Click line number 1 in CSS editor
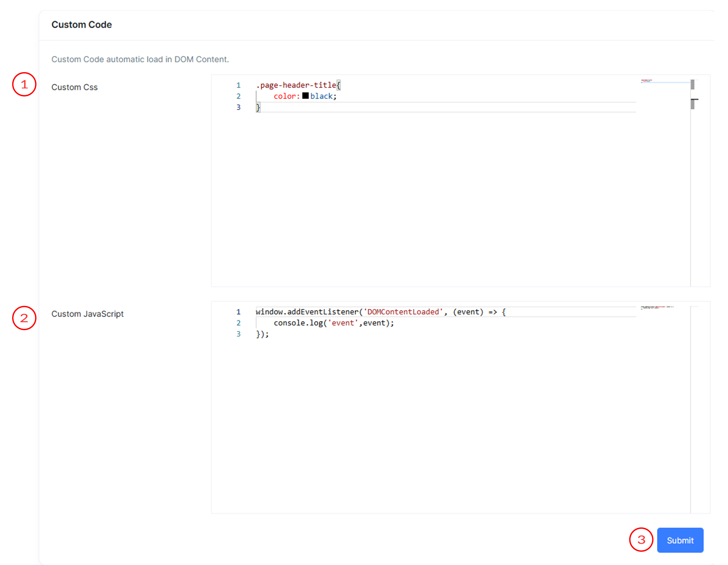Image resolution: width=728 pixels, height=565 pixels. (x=238, y=85)
